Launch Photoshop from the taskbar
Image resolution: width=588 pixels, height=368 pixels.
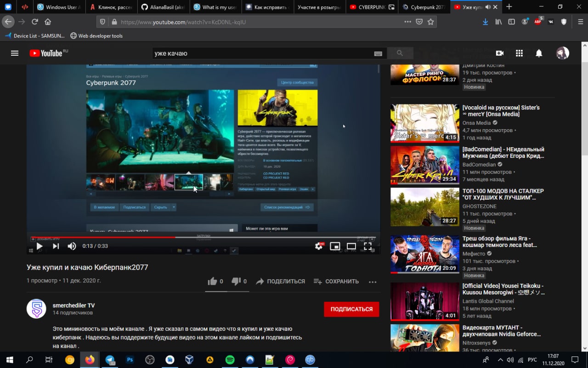[x=130, y=360]
